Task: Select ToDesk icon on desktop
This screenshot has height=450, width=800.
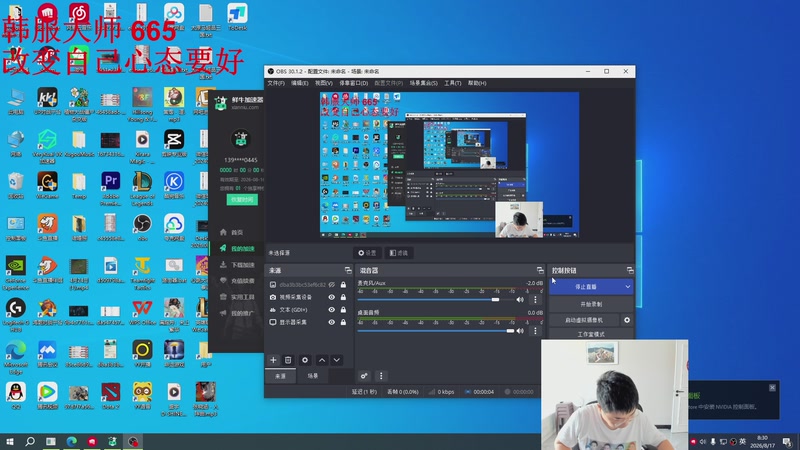Action: click(237, 17)
